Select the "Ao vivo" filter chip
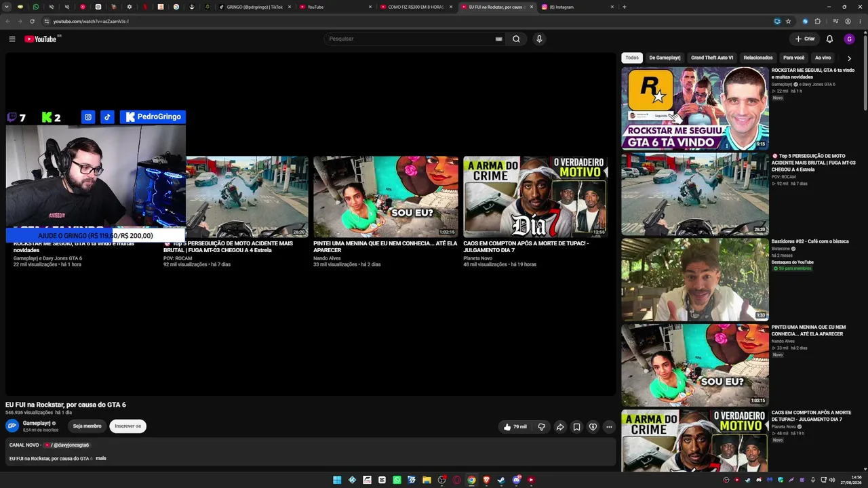 (823, 58)
